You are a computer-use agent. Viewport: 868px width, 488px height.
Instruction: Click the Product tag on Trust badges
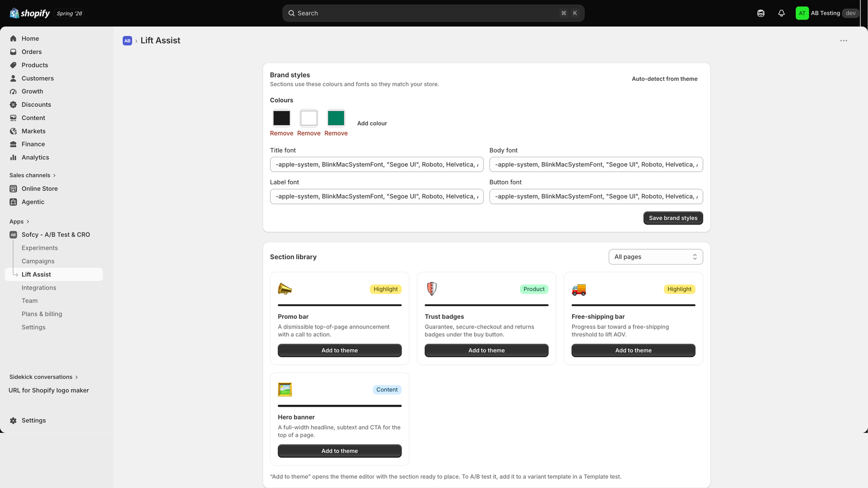tap(534, 290)
